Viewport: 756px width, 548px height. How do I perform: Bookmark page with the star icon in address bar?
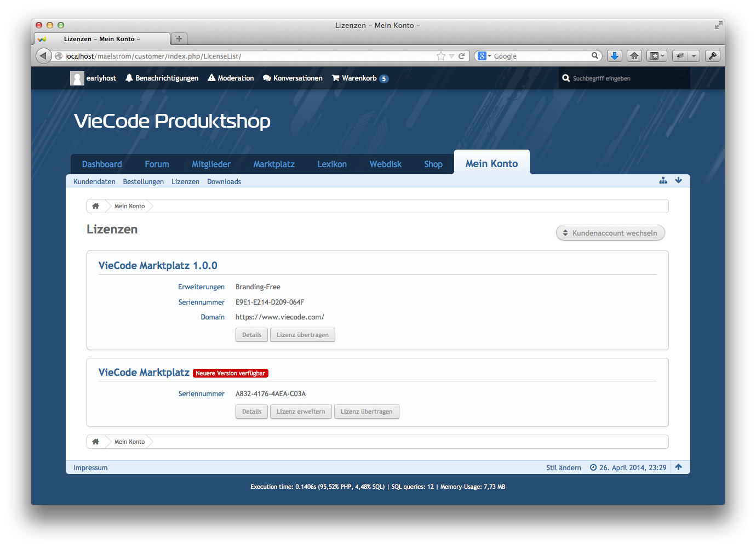tap(440, 56)
